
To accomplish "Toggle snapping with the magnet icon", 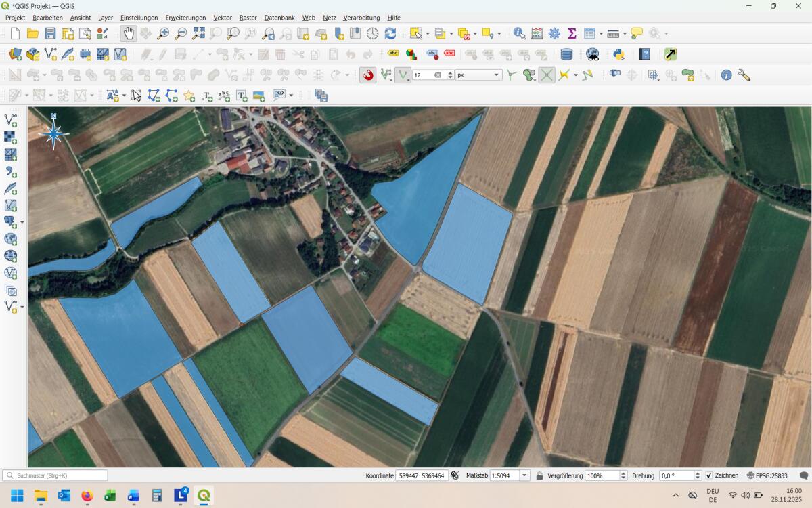I will (x=367, y=75).
